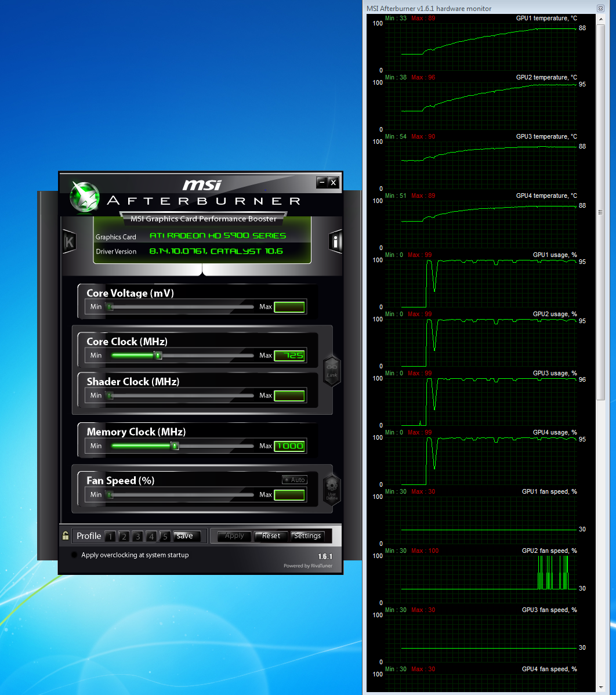Click the GPU1 fan speed graph
Image resolution: width=616 pixels, height=695 pixels.
pyautogui.click(x=481, y=520)
